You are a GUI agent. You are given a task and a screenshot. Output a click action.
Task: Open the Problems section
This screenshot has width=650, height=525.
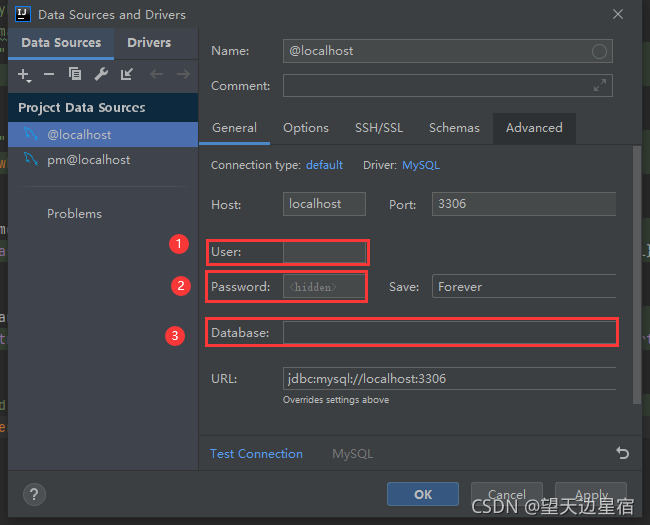coord(74,214)
